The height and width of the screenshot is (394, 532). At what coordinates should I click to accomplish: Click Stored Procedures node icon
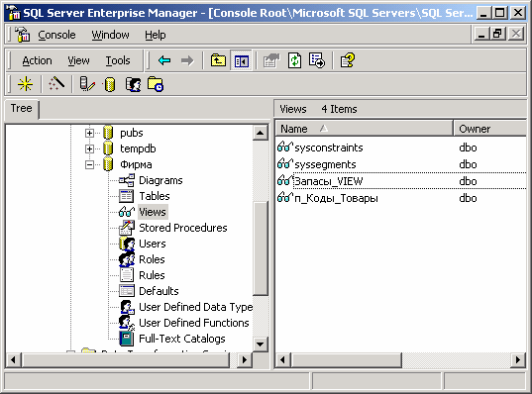pos(127,228)
